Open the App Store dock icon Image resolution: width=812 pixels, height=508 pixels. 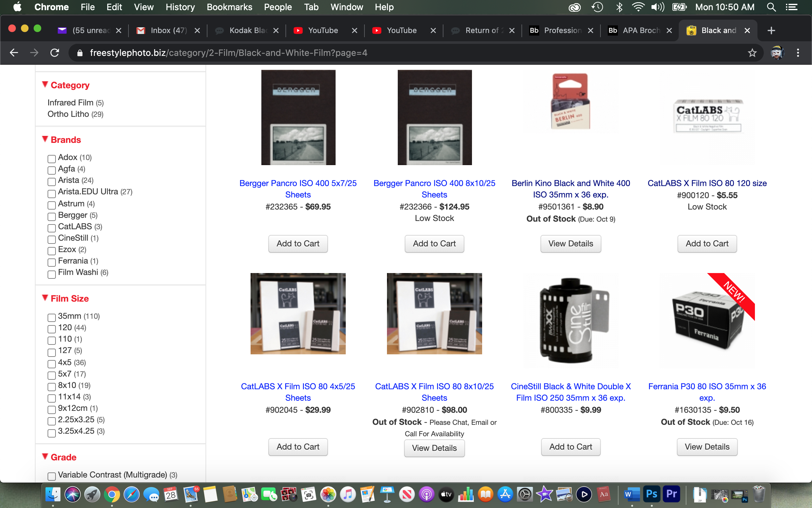tap(505, 494)
